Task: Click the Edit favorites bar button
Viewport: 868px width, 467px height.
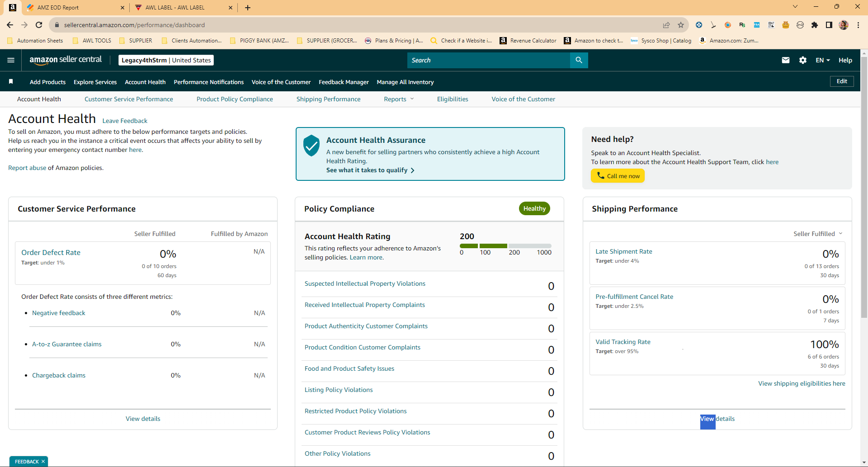Action: pos(842,81)
